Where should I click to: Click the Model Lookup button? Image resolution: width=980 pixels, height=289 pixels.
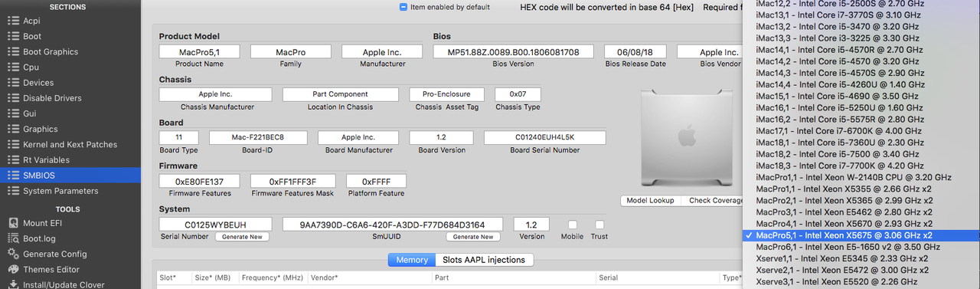[650, 201]
